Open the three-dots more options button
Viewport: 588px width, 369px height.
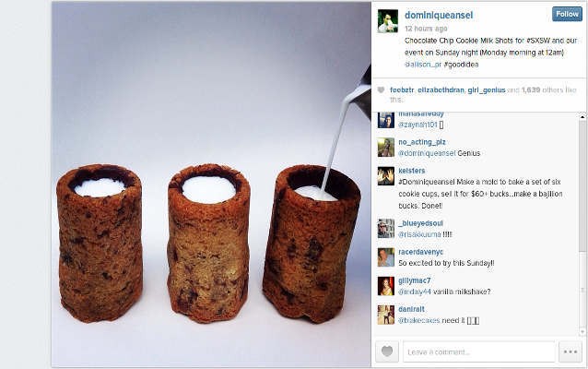tap(570, 351)
